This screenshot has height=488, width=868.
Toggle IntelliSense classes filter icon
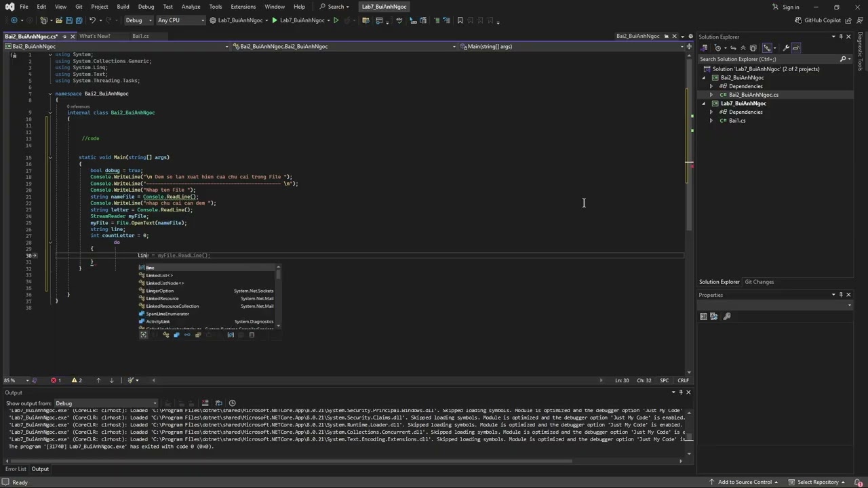click(165, 334)
